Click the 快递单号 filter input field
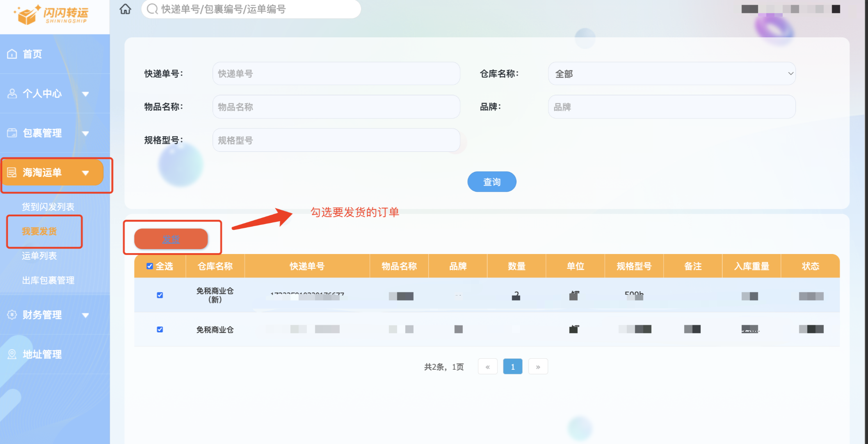 [336, 74]
